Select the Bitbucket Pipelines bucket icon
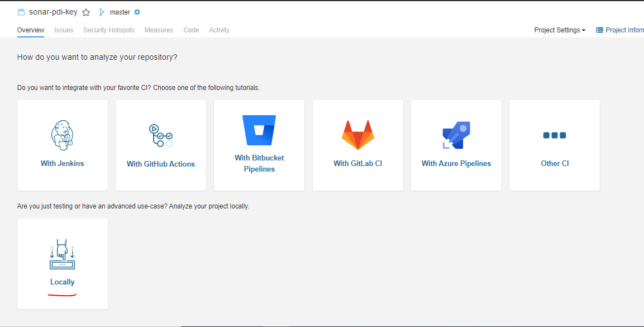This screenshot has height=327, width=644. 259,130
